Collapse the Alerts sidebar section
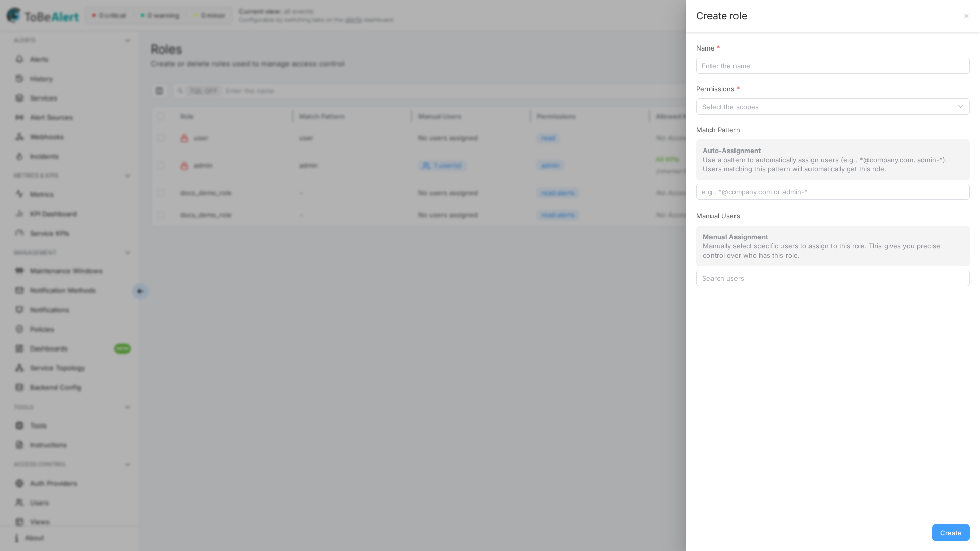 (x=128, y=41)
